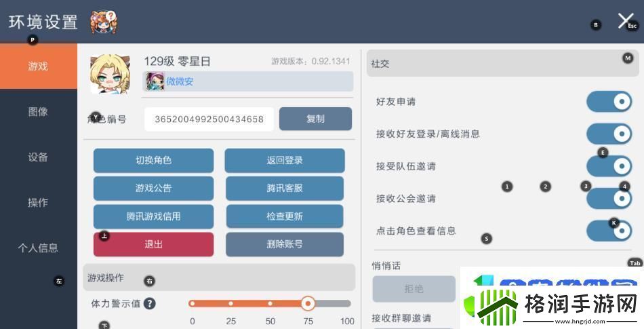Image resolution: width=644 pixels, height=329 pixels.
Task: Open 游戏公告
Action: coord(154,188)
